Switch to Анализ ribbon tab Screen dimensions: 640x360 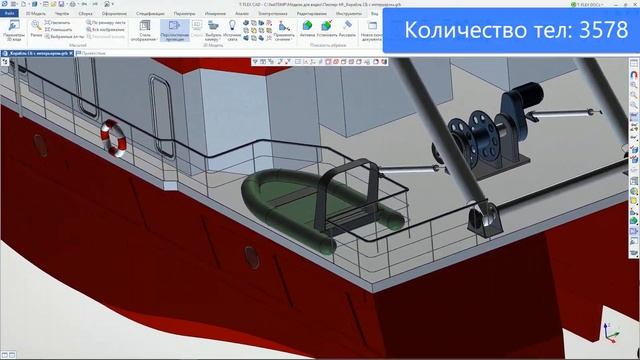tap(242, 13)
